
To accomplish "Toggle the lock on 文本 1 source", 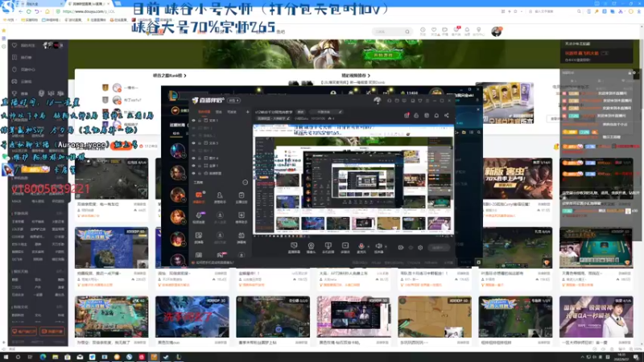I will click(x=200, y=120).
